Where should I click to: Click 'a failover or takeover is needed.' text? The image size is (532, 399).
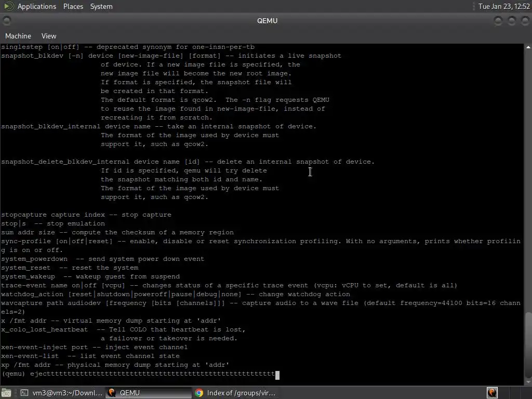pos(169,338)
